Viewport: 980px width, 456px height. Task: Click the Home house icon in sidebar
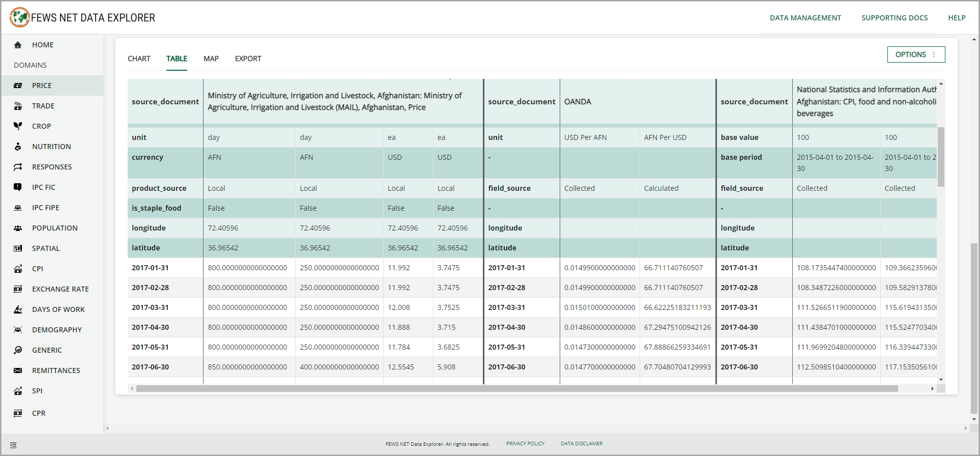tap(18, 45)
